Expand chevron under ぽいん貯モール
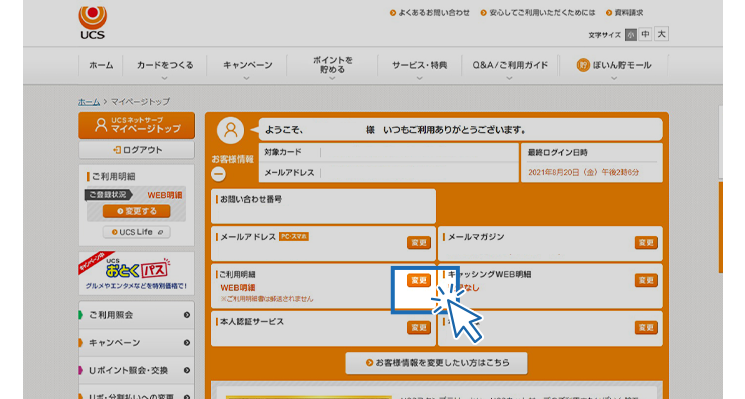This screenshot has width=745, height=399. pos(614,78)
